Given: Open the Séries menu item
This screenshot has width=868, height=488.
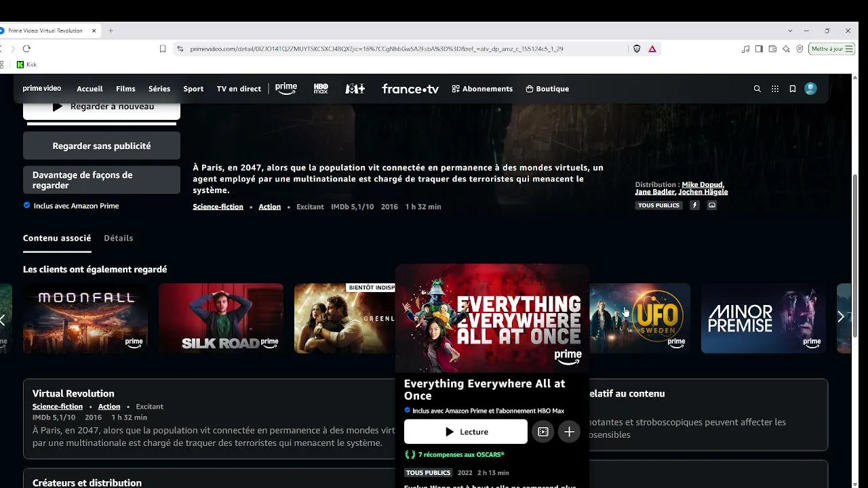Looking at the screenshot, I should (159, 89).
